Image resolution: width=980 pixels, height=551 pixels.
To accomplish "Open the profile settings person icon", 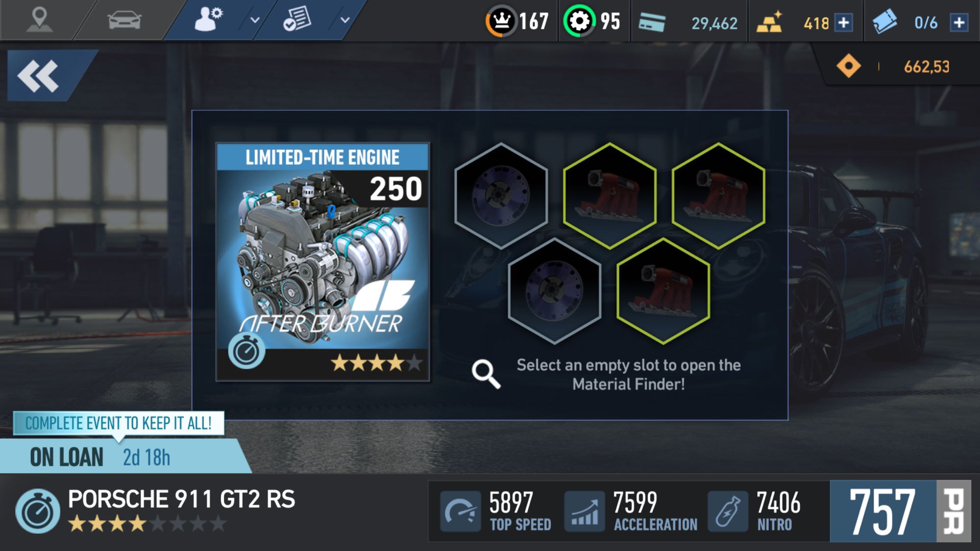I will [x=208, y=20].
